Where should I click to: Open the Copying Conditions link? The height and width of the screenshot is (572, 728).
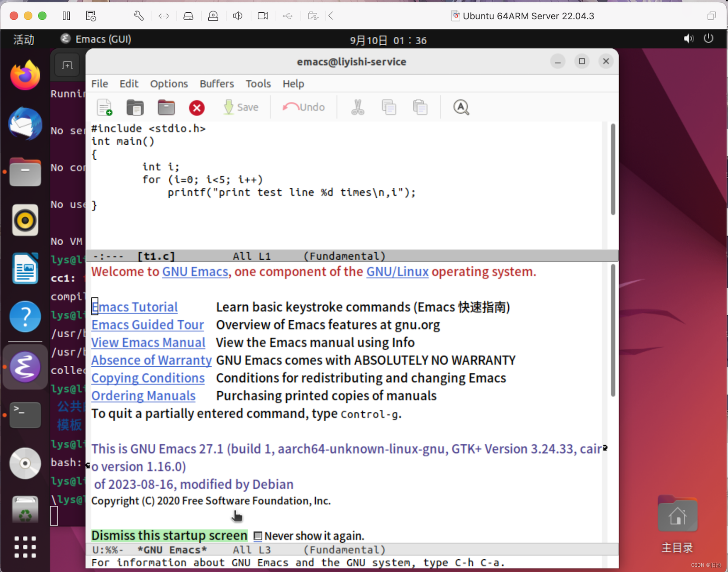[148, 378]
